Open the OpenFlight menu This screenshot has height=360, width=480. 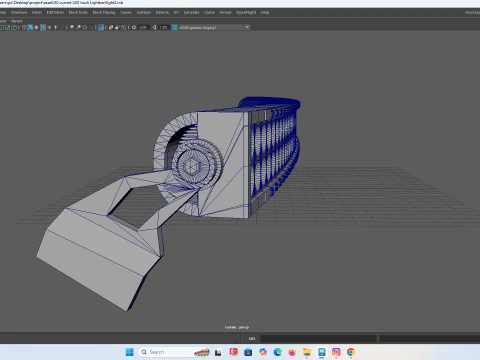(246, 12)
